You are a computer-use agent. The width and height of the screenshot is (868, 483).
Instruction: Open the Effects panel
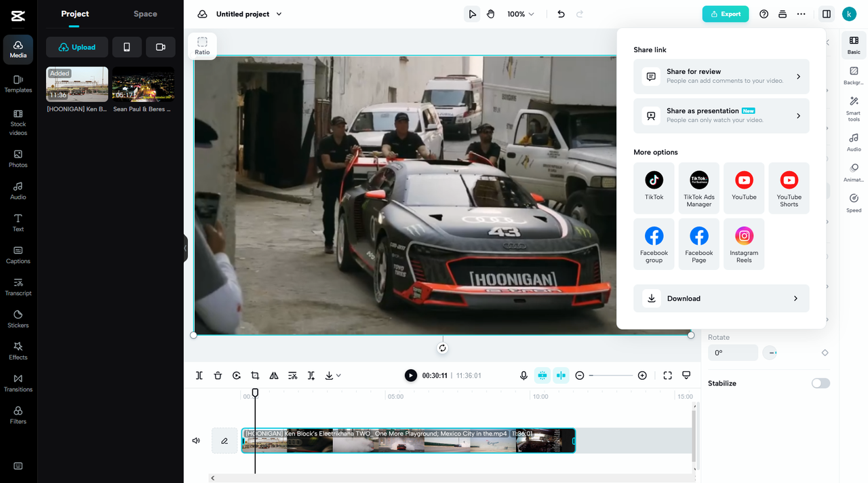click(x=18, y=351)
